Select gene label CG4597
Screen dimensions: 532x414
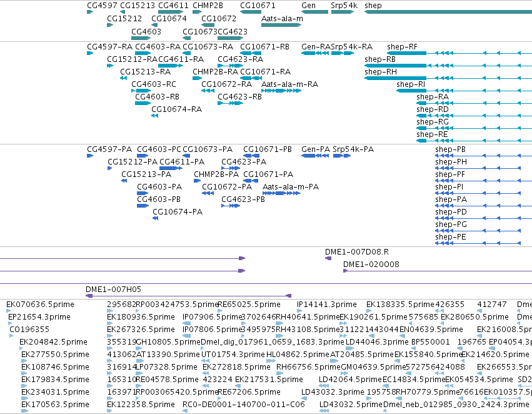click(102, 6)
